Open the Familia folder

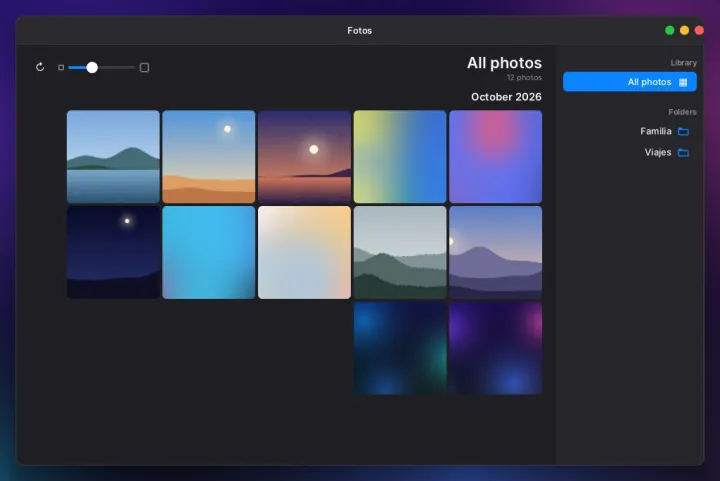(630, 131)
